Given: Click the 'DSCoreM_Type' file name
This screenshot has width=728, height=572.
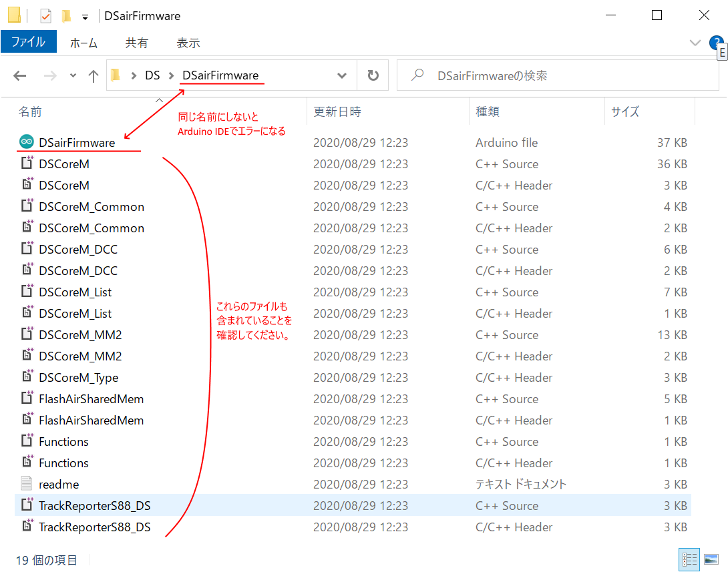Looking at the screenshot, I should point(78,378).
